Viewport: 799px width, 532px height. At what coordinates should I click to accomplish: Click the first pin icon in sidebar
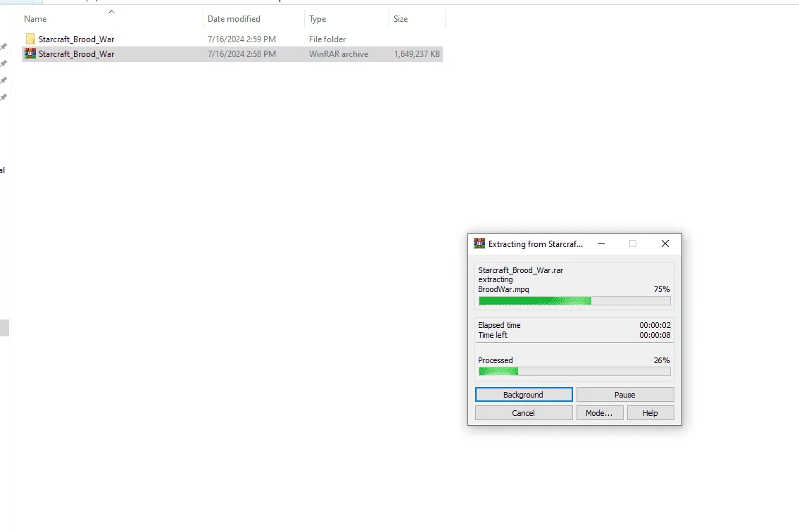(4, 46)
